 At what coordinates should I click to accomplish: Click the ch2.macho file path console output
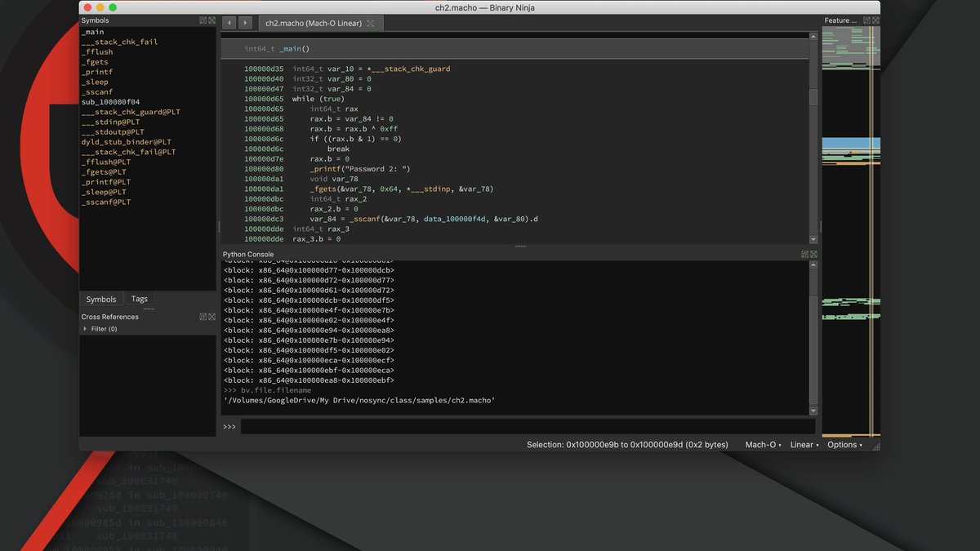coord(359,400)
